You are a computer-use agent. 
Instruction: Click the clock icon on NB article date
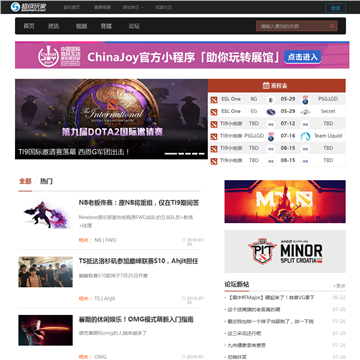tap(183, 240)
